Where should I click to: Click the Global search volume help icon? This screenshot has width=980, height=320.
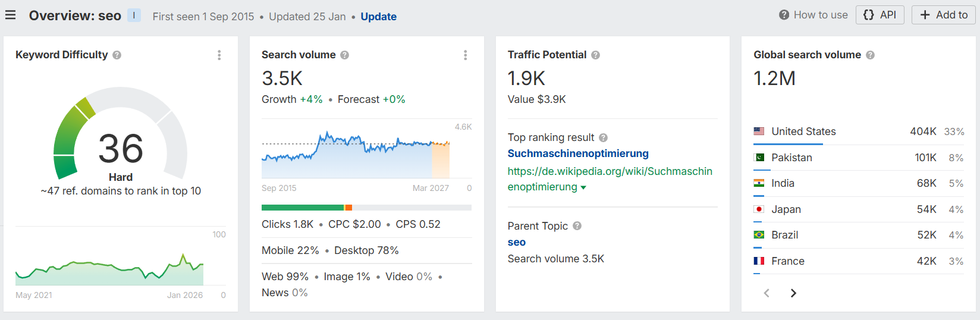tap(870, 55)
